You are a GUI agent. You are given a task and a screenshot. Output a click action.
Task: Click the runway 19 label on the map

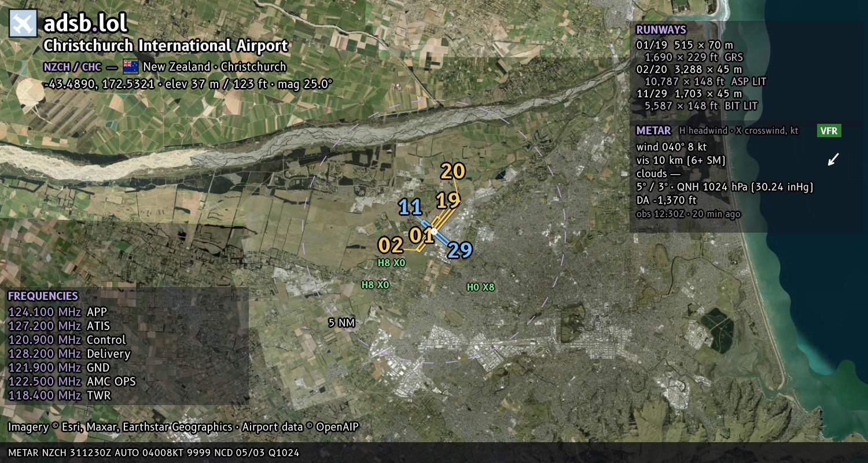448,201
